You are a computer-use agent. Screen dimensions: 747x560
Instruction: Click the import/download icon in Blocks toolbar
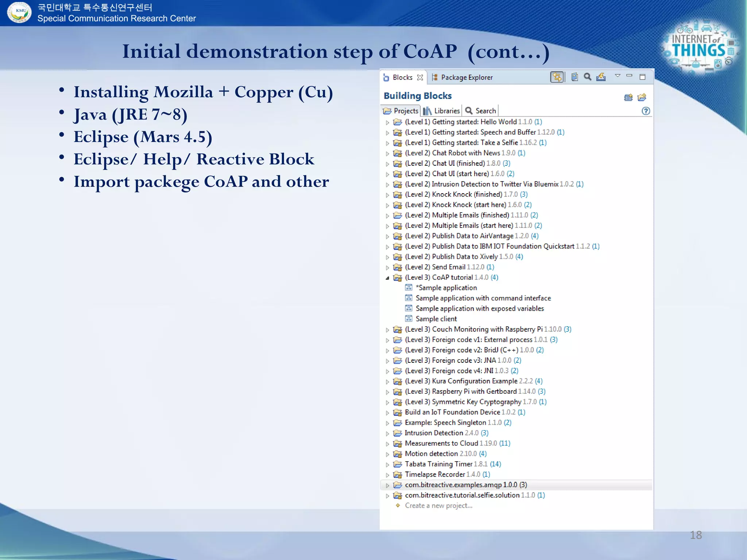click(601, 77)
